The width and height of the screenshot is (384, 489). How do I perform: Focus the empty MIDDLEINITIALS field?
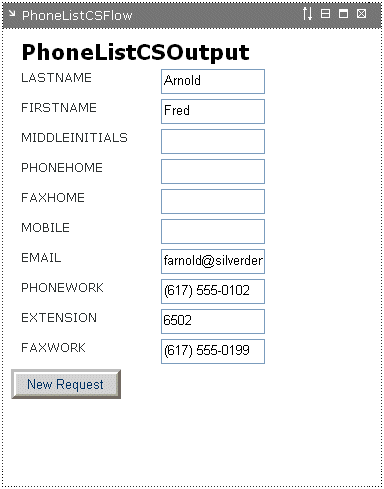click(213, 141)
